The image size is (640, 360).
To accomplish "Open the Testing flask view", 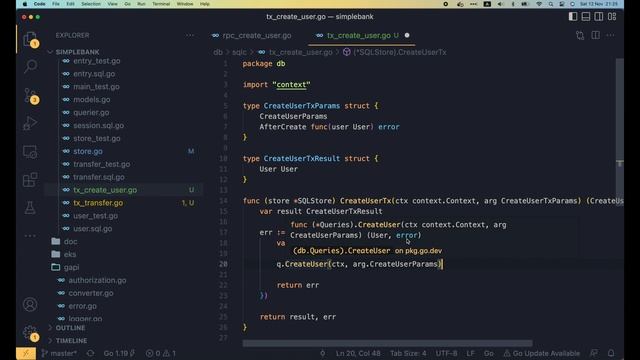I will (x=30, y=208).
